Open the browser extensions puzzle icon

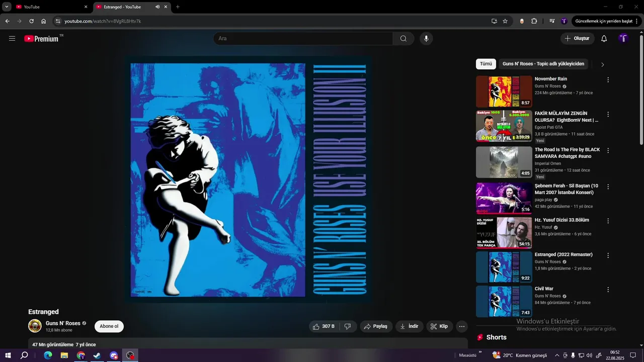click(x=534, y=21)
